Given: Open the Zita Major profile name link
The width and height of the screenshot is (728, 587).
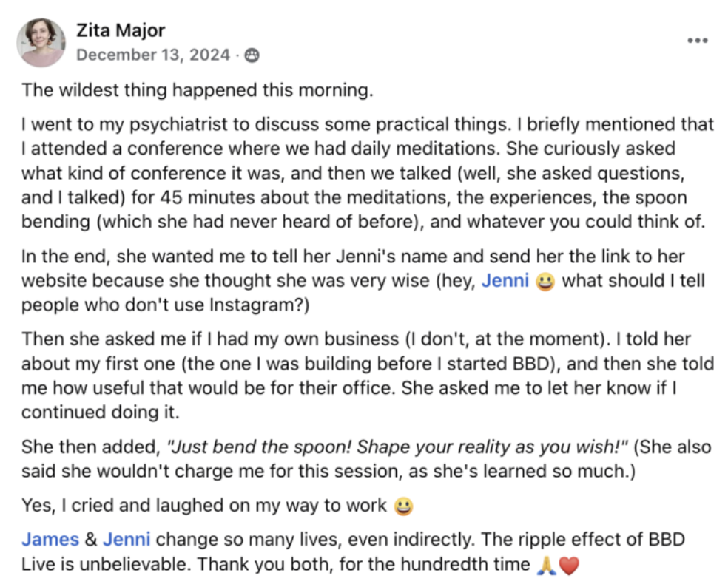Looking at the screenshot, I should coord(121,31).
